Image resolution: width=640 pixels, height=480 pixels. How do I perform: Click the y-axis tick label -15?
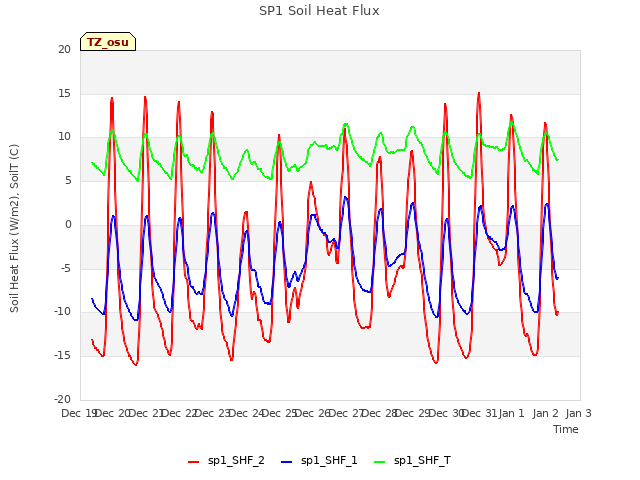point(62,356)
